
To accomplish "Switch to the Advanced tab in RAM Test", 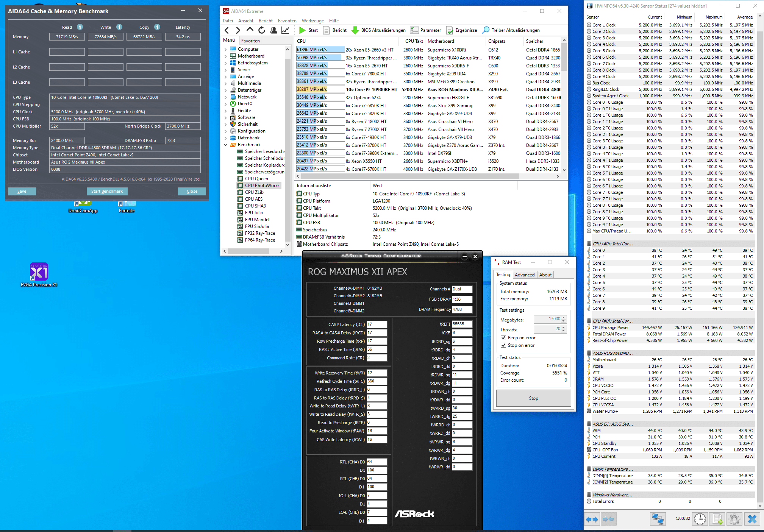I will click(525, 275).
